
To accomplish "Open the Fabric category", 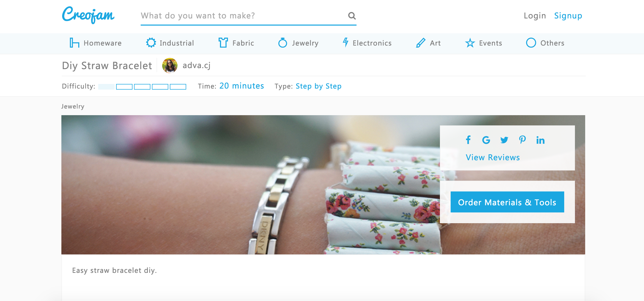I will [236, 43].
